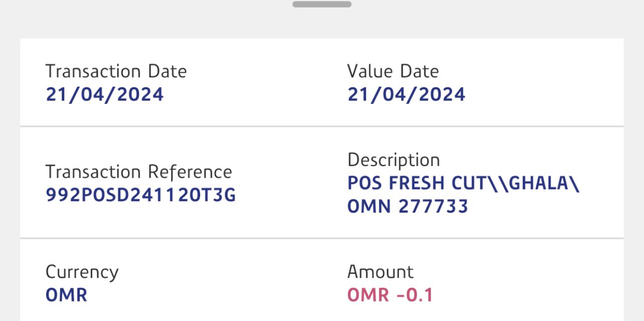This screenshot has width=644, height=321.
Task: Select the date under Value Date
Action: (406, 94)
